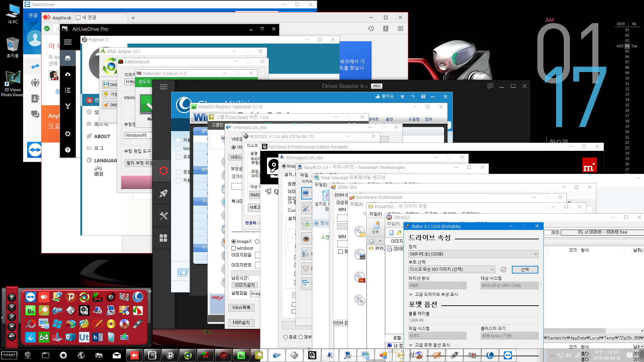Open Driver Booster rocket boost sidebar icon
644x362 pixels.
tap(163, 193)
